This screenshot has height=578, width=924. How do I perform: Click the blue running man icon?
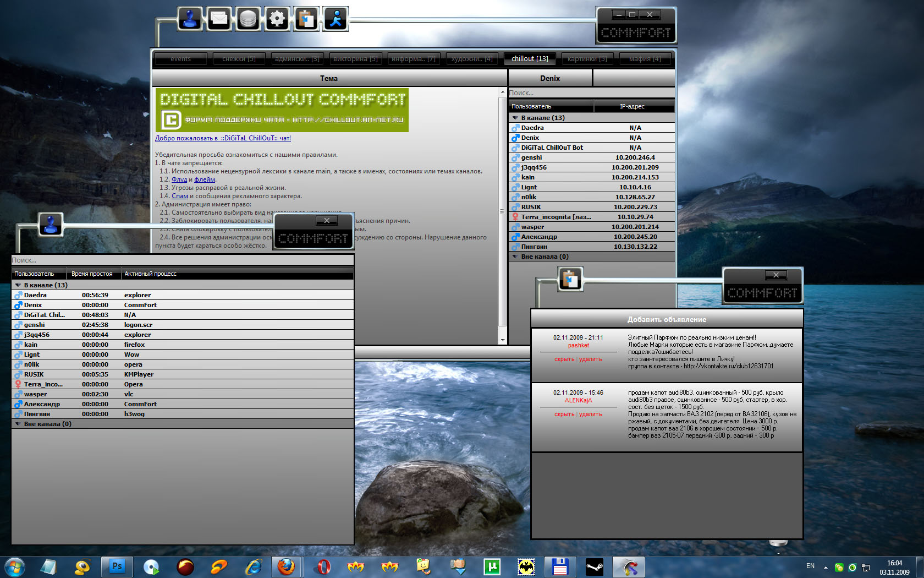tap(335, 19)
